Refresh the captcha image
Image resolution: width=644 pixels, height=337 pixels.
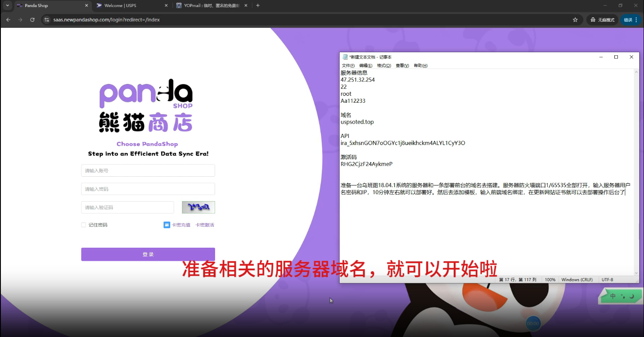pos(199,207)
